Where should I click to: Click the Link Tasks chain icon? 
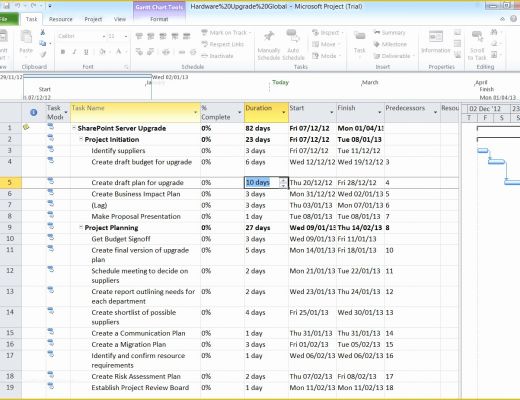coord(182,52)
